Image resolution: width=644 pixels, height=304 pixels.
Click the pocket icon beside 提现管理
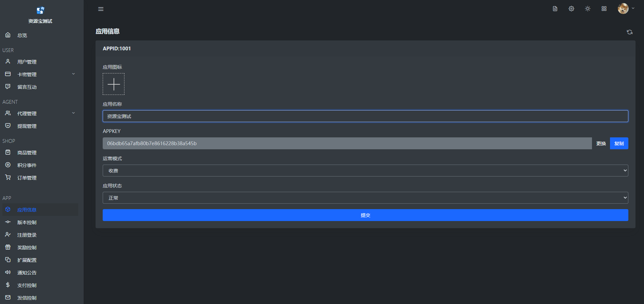(x=8, y=126)
